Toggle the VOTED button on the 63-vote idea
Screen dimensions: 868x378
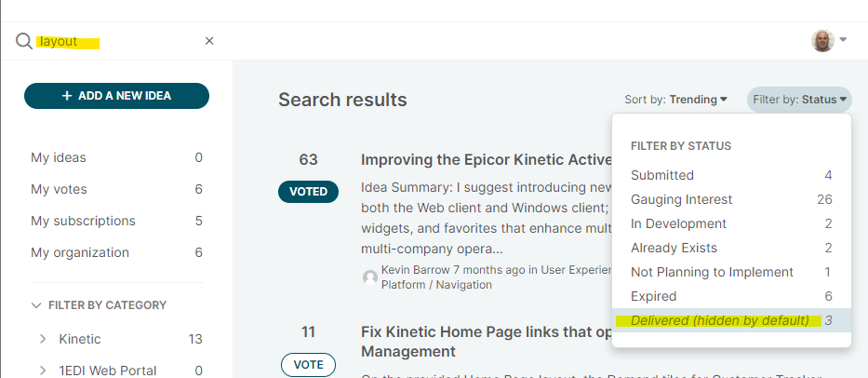click(308, 192)
